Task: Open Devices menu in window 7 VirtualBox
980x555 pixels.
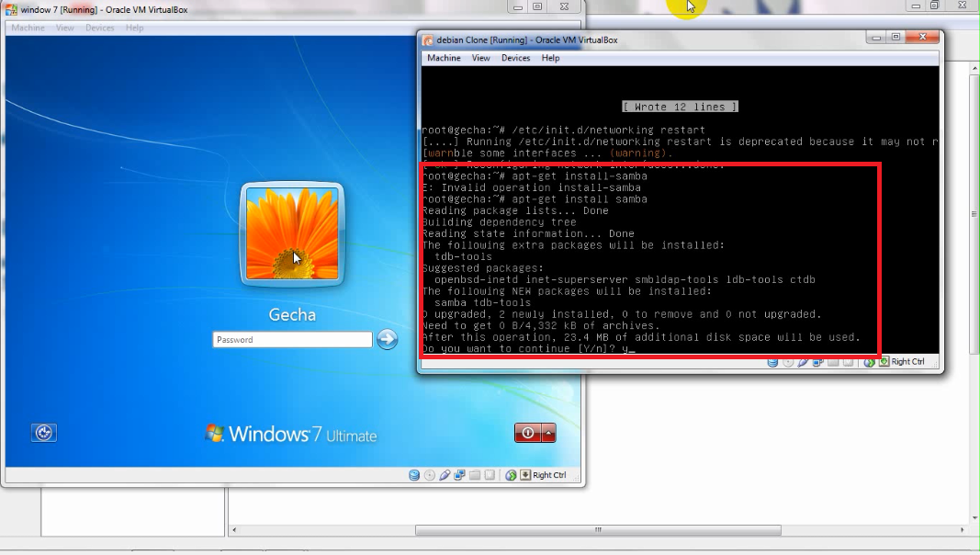Action: [100, 28]
